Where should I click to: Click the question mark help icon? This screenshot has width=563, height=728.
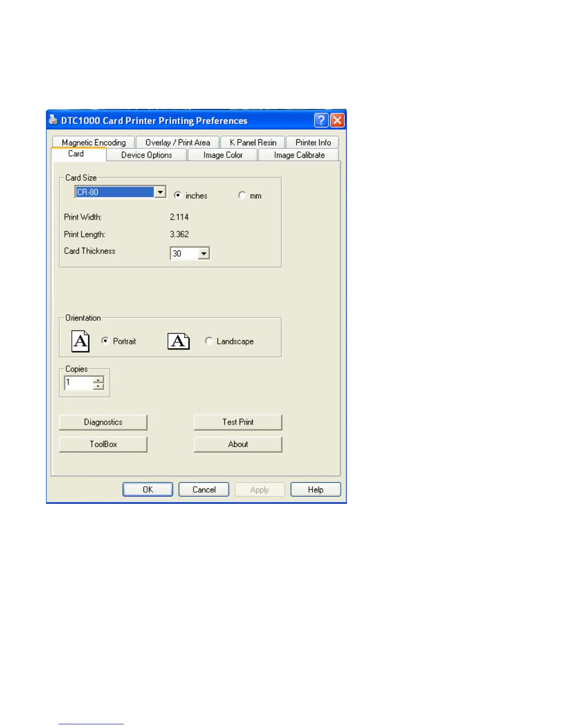click(321, 120)
